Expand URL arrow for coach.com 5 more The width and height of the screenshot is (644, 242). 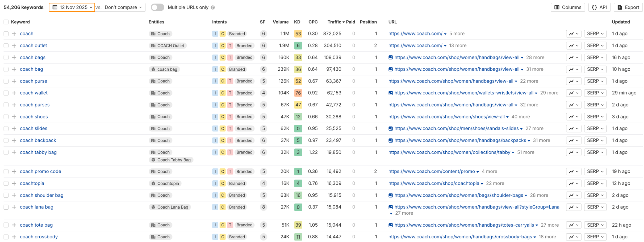[x=445, y=34]
